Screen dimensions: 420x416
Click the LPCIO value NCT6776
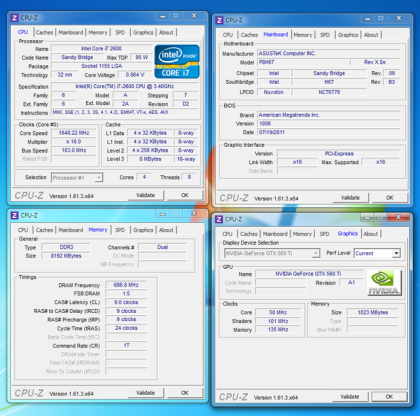pos(329,92)
